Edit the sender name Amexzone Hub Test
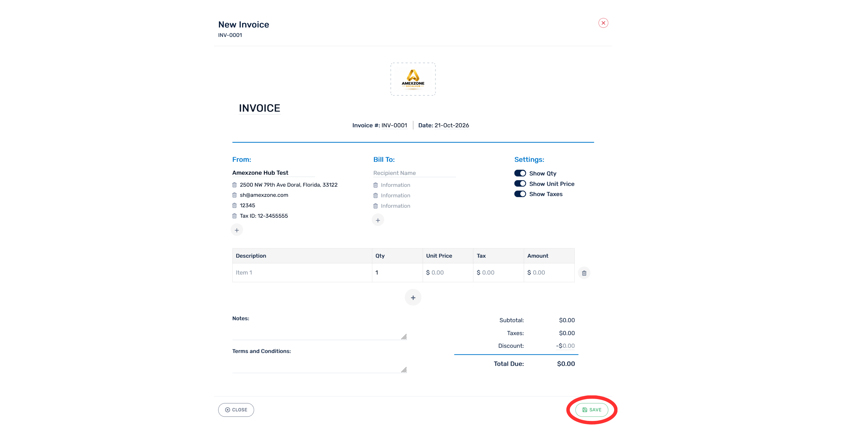 click(274, 173)
